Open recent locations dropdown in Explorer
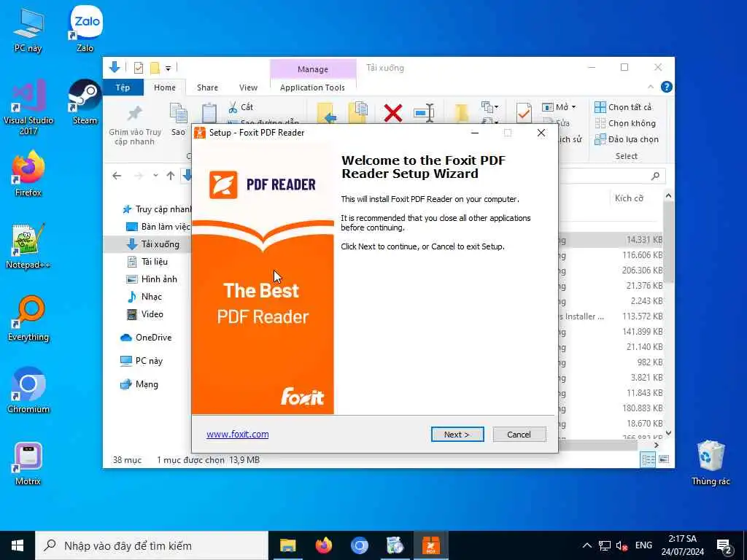The height and width of the screenshot is (560, 747). [x=155, y=176]
